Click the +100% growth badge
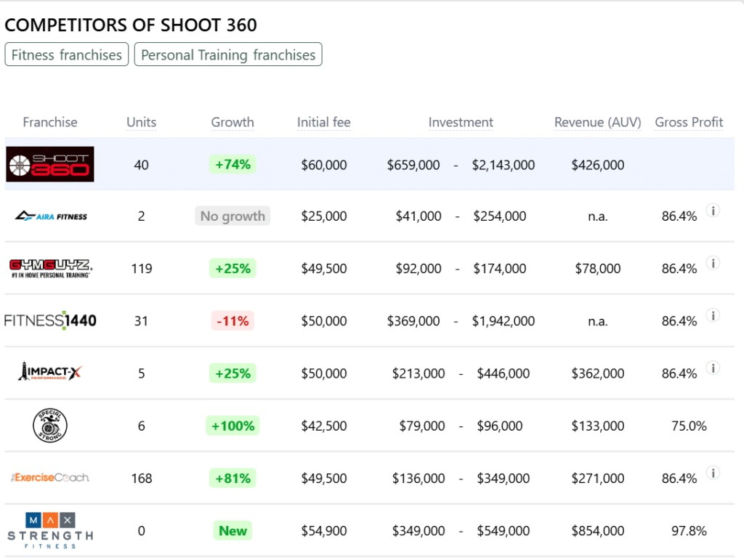The height and width of the screenshot is (560, 744). (x=232, y=426)
